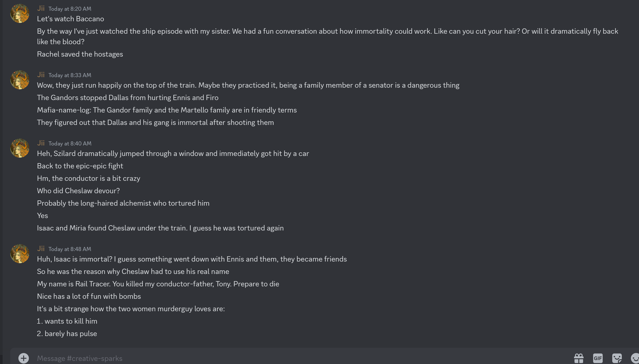Open the gift Nitro icon
Viewport: 639px width, 364px height.
tap(579, 358)
